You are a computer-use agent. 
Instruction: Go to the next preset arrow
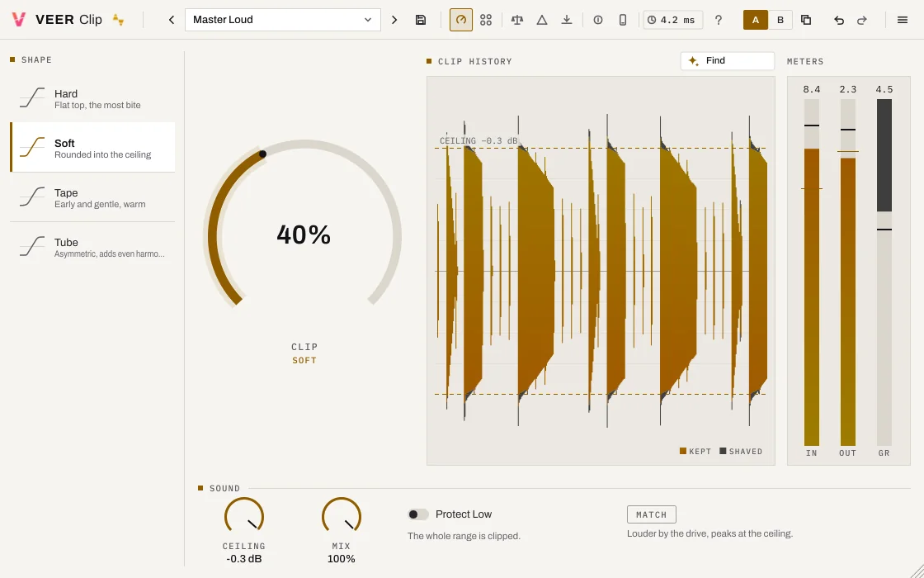(x=394, y=20)
